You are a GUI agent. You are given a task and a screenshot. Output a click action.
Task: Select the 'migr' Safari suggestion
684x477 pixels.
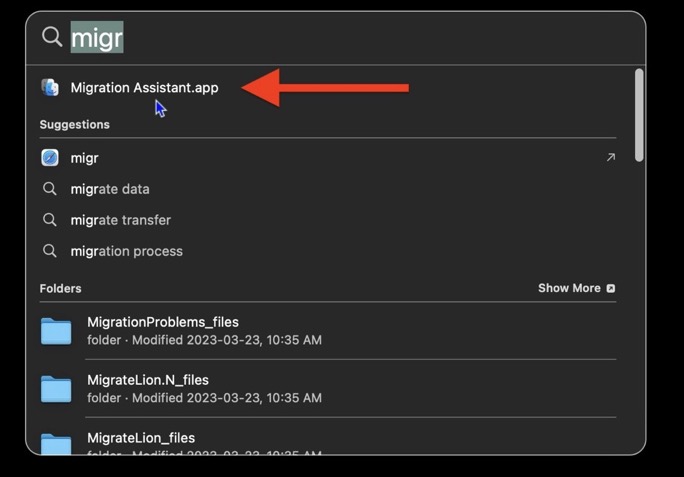[84, 158]
